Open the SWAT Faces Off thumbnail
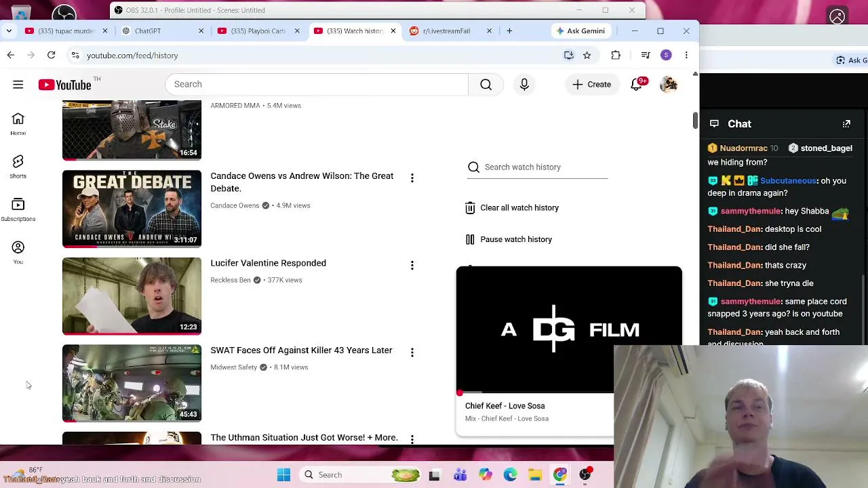Image resolution: width=868 pixels, height=488 pixels. (132, 384)
